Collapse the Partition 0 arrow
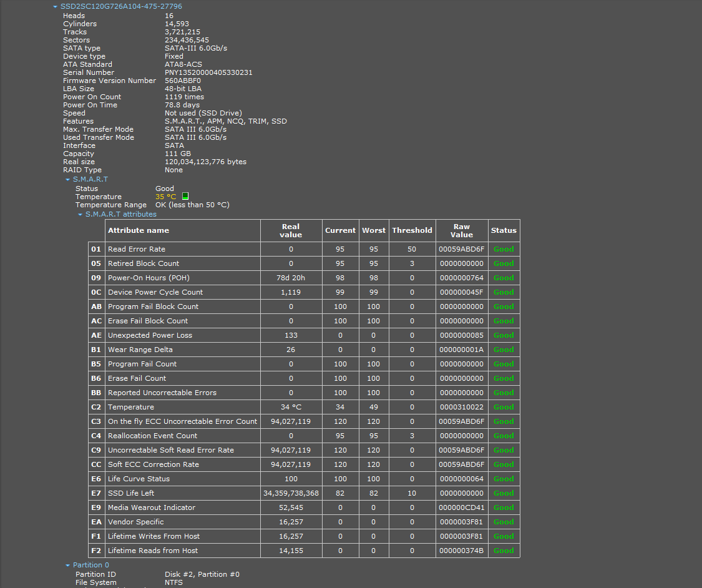Viewport: 702px width, 588px height. click(67, 566)
